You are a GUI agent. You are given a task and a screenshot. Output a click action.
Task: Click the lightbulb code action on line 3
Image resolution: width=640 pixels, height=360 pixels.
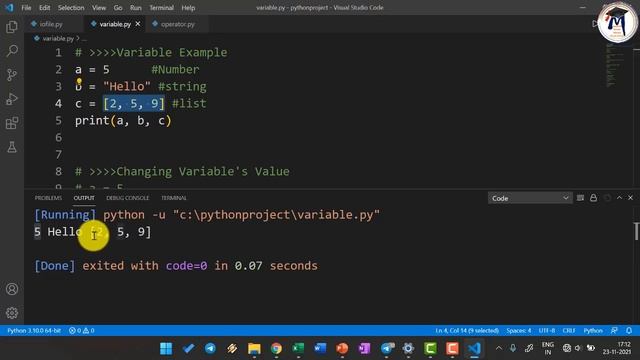click(79, 82)
